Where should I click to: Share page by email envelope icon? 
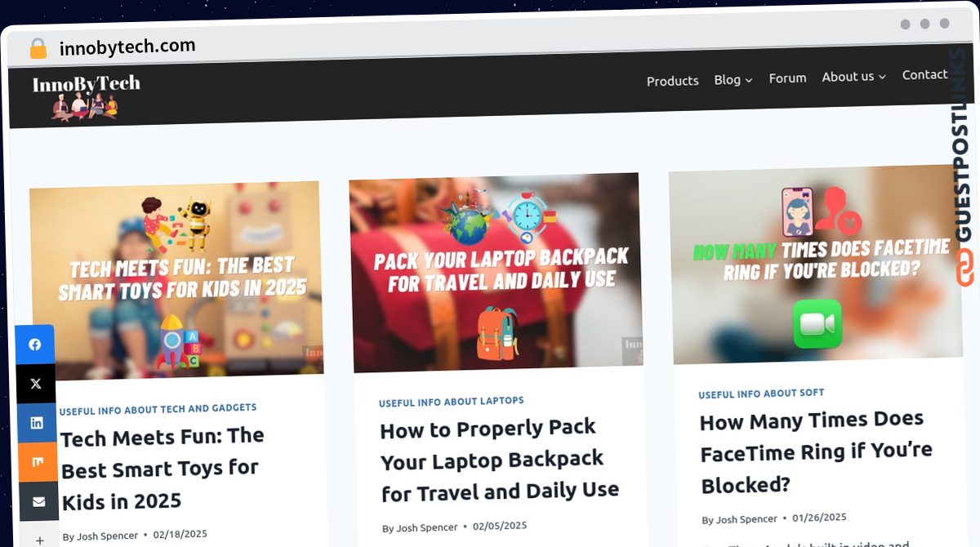coord(38,501)
